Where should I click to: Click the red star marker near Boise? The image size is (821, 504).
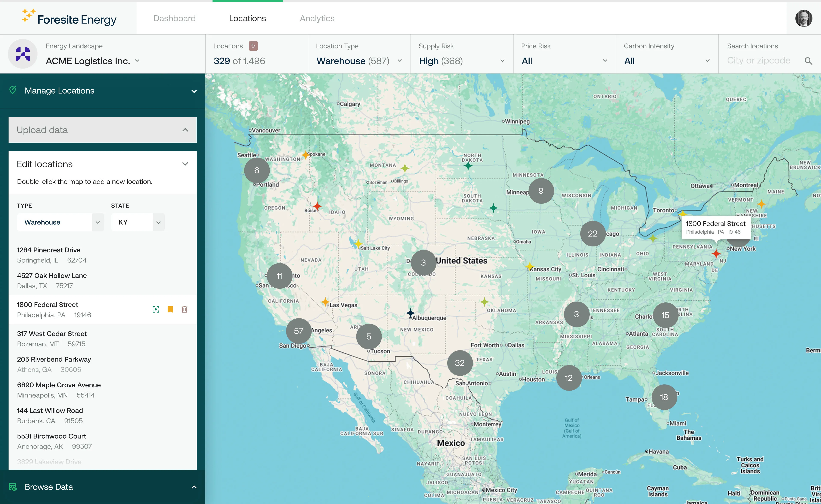tap(317, 206)
